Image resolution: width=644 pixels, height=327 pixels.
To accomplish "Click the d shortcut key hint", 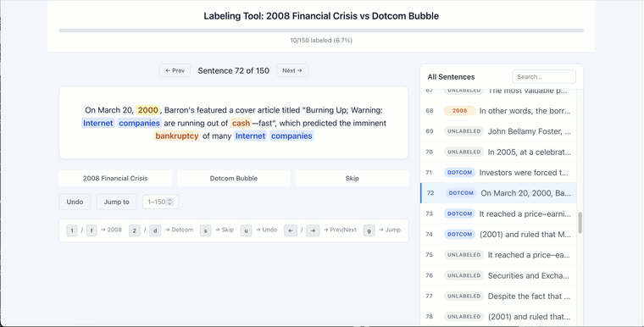I will 155,230.
